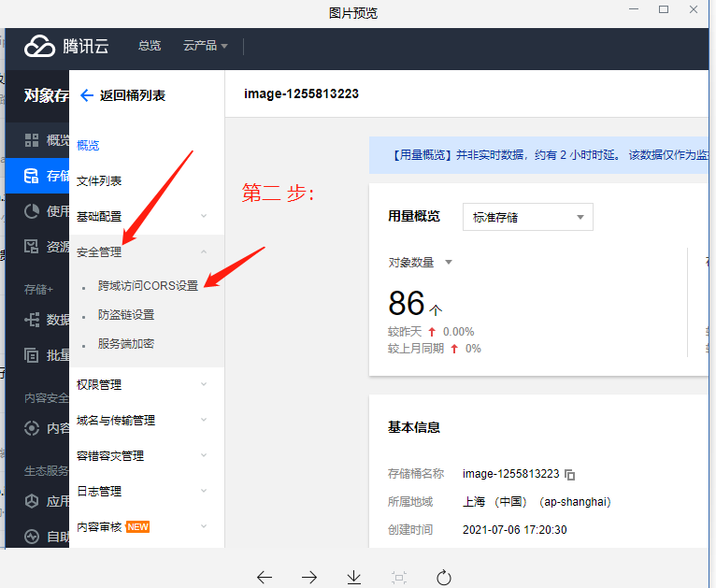Click the 86 object count value

point(406,303)
